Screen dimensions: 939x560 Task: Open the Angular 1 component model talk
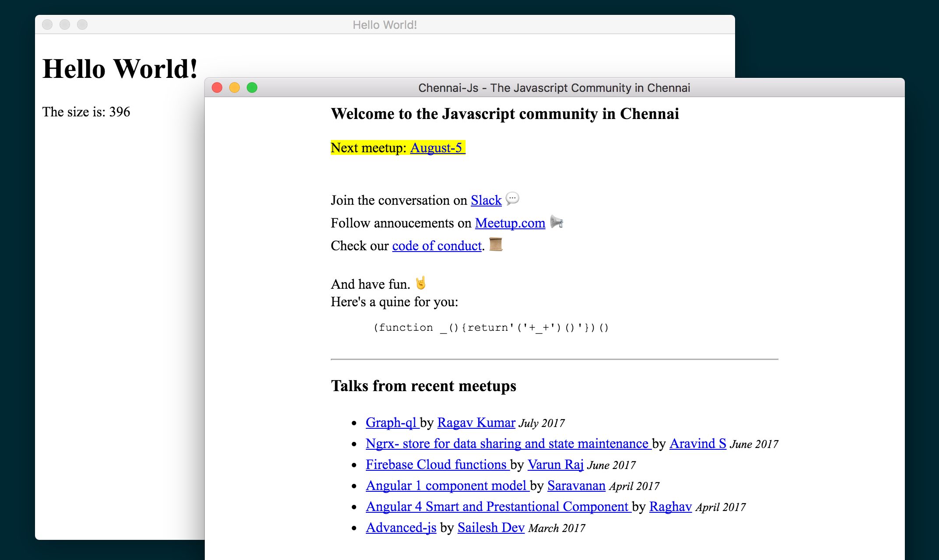[x=446, y=486]
